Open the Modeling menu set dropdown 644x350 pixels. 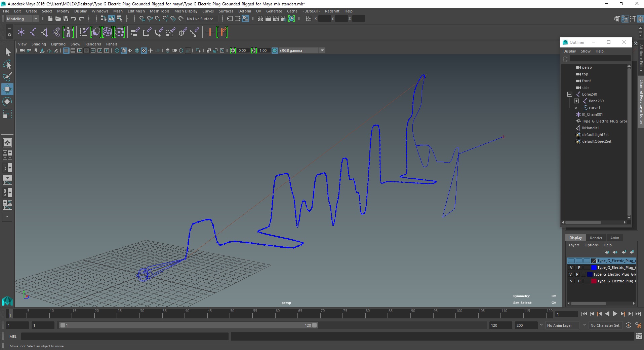pos(22,19)
